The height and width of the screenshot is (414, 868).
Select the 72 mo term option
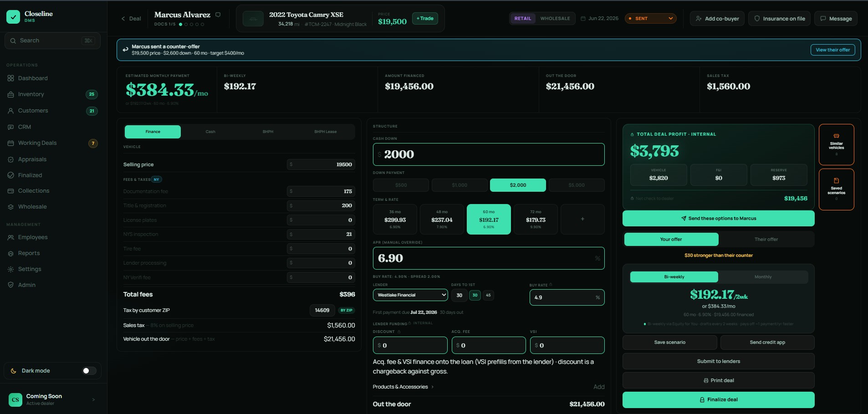[x=536, y=220]
